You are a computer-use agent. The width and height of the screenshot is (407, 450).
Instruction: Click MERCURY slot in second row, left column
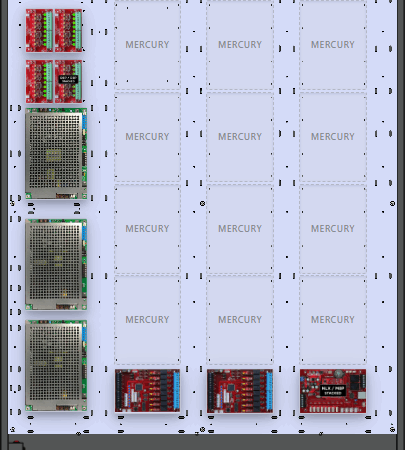pos(147,137)
